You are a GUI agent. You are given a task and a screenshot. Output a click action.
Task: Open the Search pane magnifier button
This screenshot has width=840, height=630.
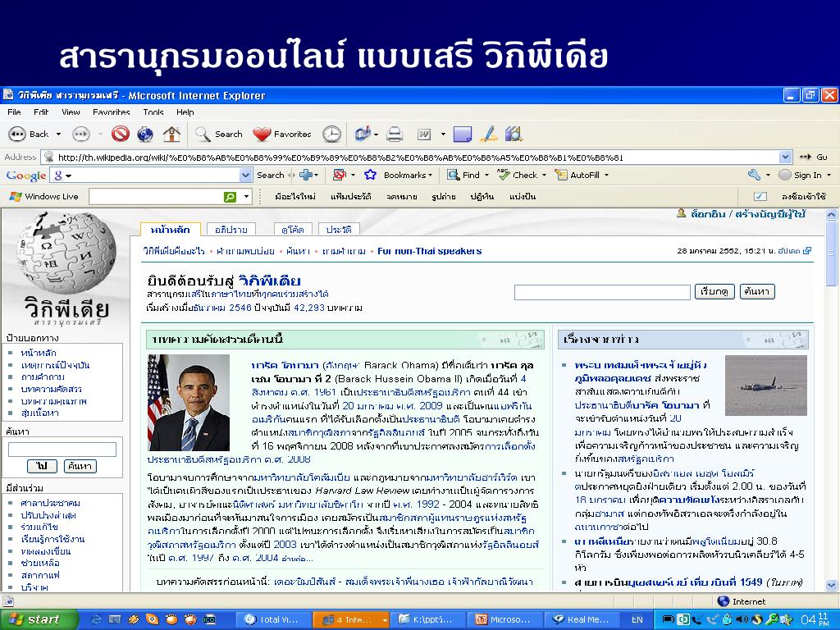click(218, 134)
